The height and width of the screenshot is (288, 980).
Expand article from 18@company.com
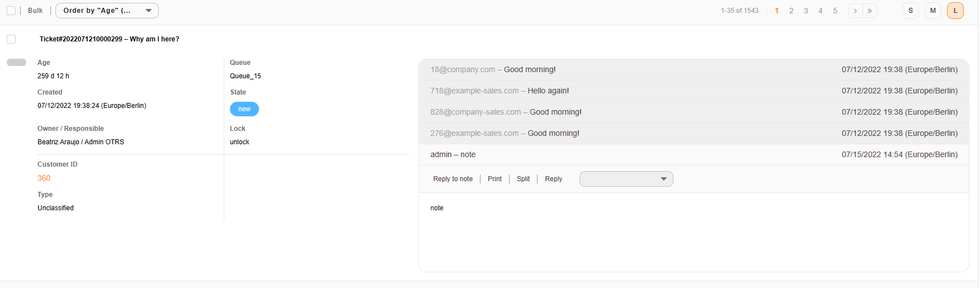click(693, 70)
